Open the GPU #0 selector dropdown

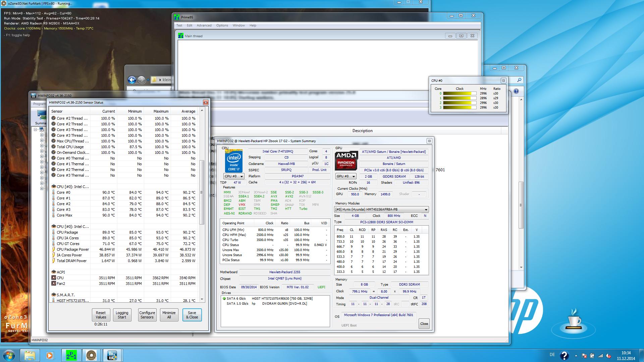point(346,176)
